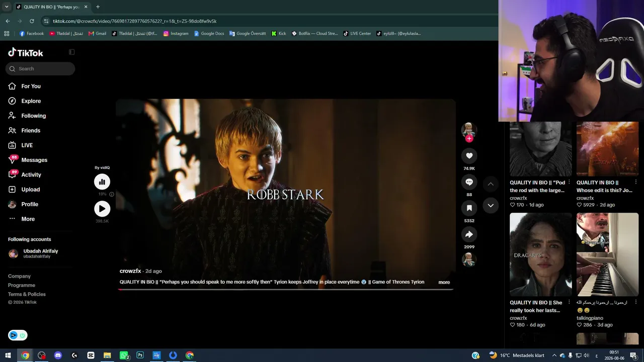
Task: Reload the page
Action: coord(32,21)
